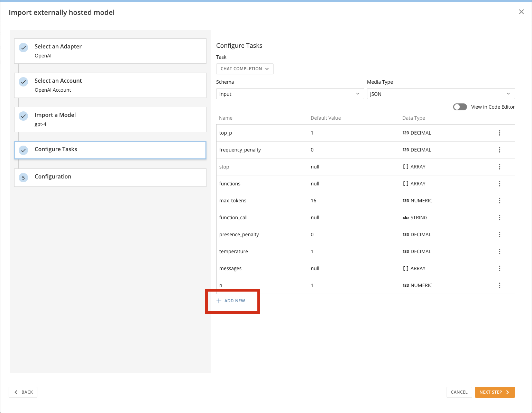Image resolution: width=532 pixels, height=413 pixels.
Task: Click the NEXT STEP button
Action: (x=495, y=392)
